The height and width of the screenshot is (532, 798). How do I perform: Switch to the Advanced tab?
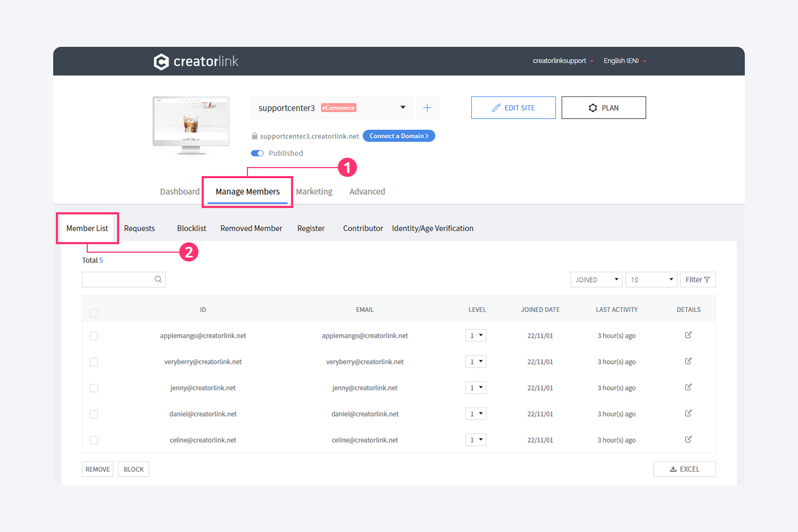[367, 192]
